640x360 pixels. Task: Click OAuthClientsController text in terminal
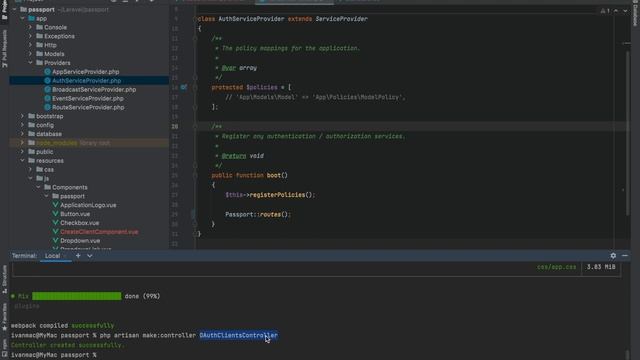(x=238, y=336)
